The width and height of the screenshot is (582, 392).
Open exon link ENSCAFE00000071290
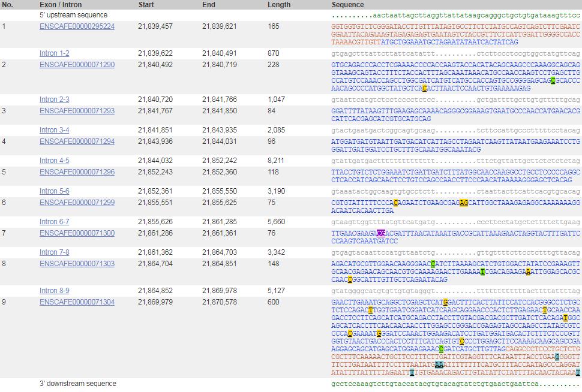[x=77, y=65]
